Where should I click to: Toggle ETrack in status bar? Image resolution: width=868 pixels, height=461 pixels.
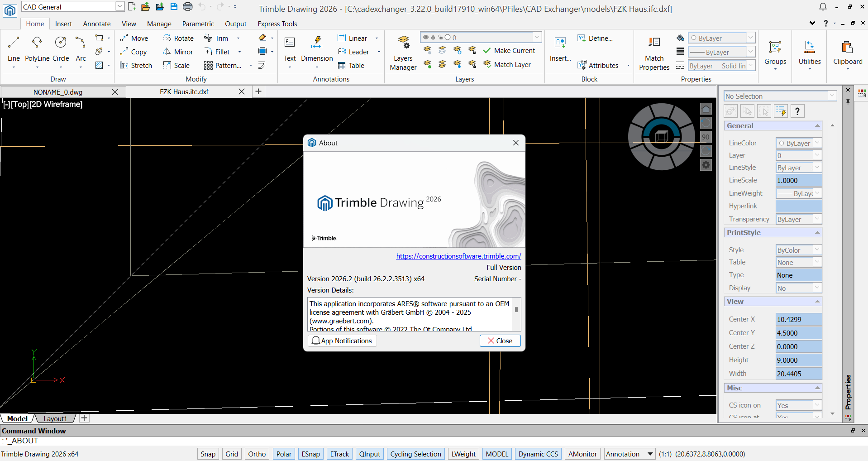339,454
